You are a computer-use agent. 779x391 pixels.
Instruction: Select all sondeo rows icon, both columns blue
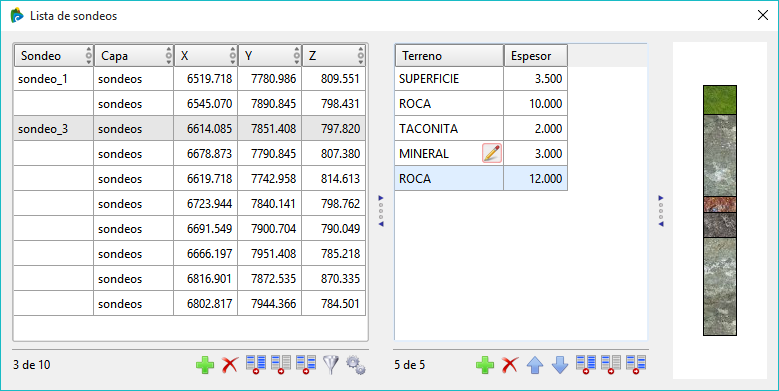(x=256, y=365)
